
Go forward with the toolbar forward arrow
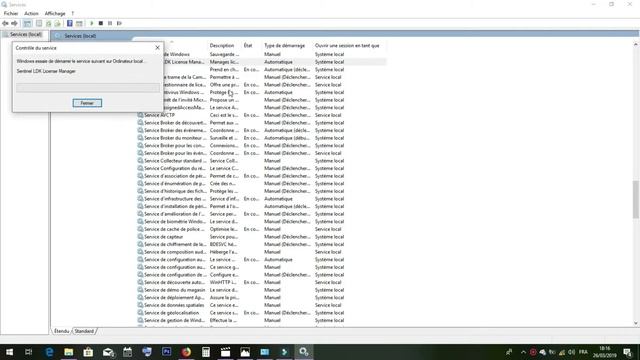[x=14, y=23]
